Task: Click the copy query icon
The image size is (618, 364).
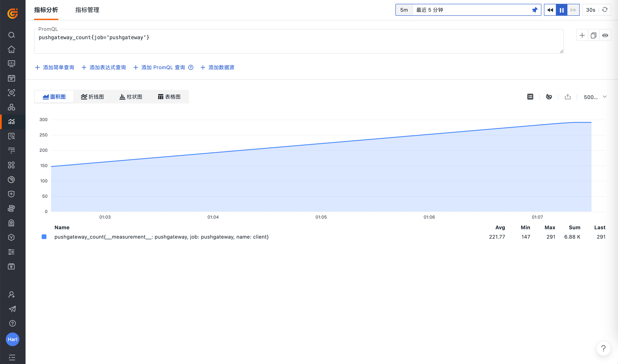Action: [x=594, y=35]
